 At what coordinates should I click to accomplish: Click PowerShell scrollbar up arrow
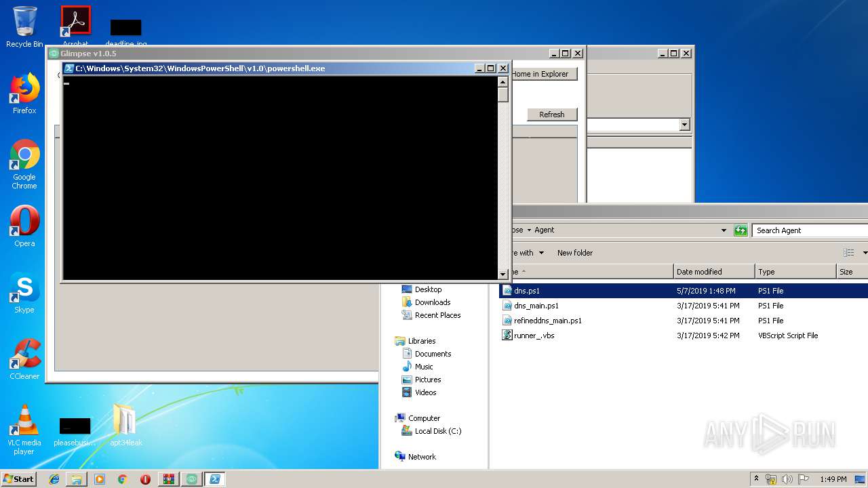[x=502, y=82]
